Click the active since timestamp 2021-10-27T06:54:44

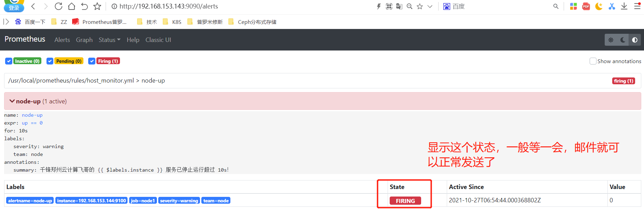coord(495,200)
